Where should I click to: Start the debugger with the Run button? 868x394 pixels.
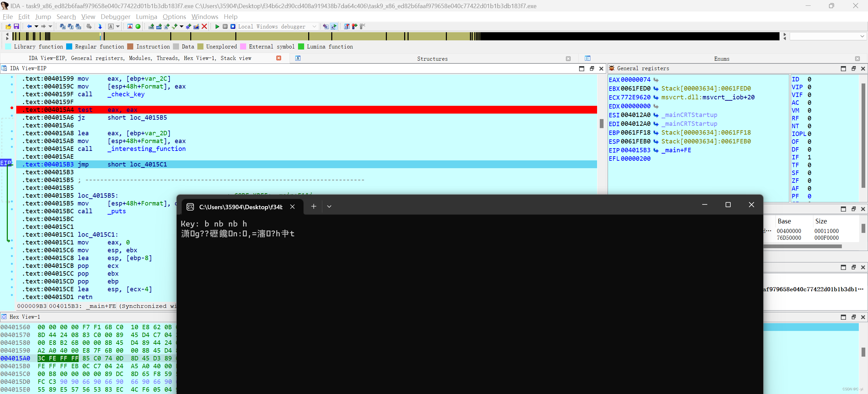click(217, 26)
